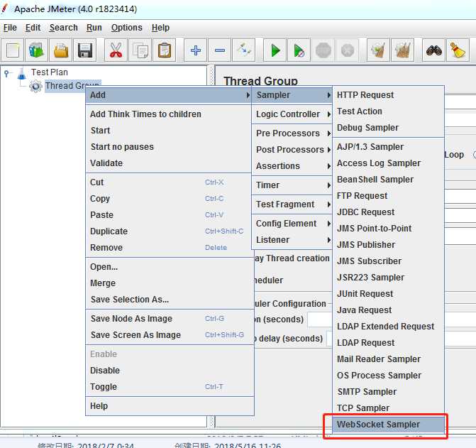476x448 pixels.
Task: Open the File menu
Action: [x=10, y=28]
